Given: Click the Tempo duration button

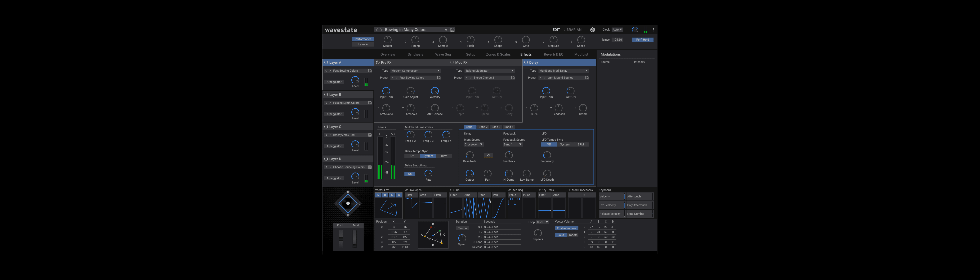Looking at the screenshot, I should click(462, 229).
